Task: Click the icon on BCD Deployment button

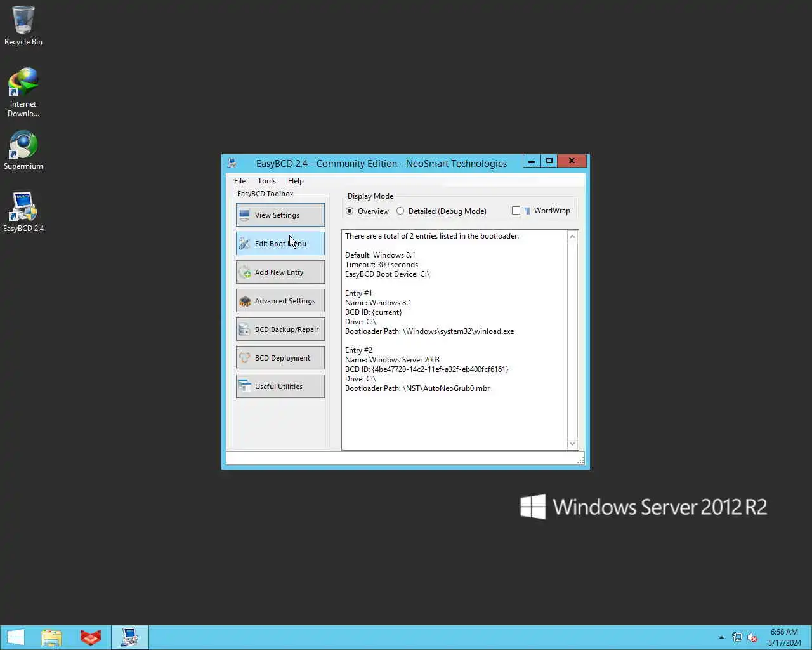Action: coord(245,358)
